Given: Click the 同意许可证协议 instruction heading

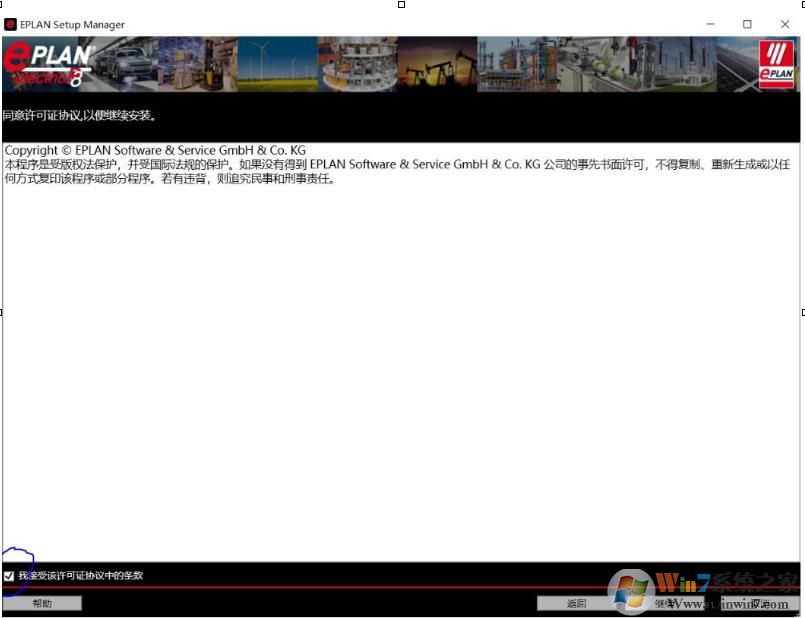Looking at the screenshot, I should point(80,115).
